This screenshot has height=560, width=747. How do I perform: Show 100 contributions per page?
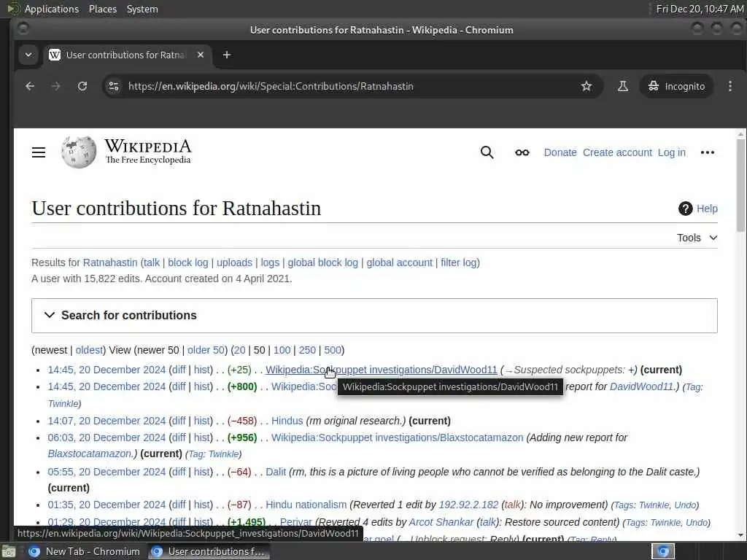click(282, 350)
